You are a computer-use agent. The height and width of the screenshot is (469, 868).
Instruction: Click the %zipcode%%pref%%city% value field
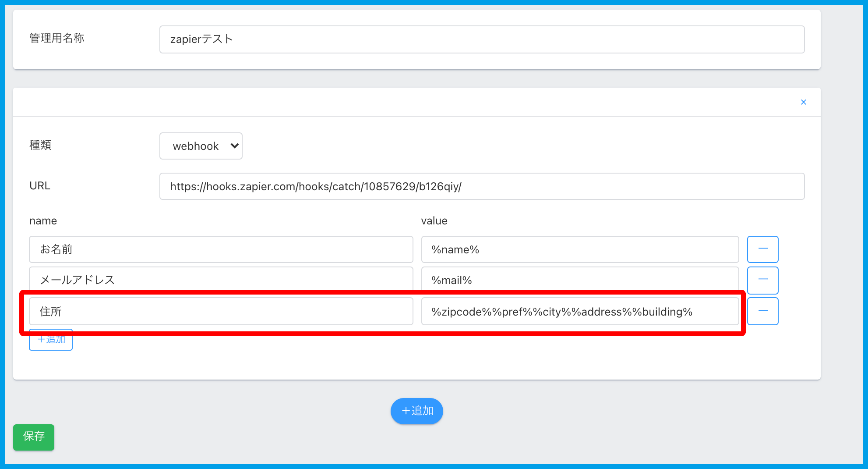(580, 312)
